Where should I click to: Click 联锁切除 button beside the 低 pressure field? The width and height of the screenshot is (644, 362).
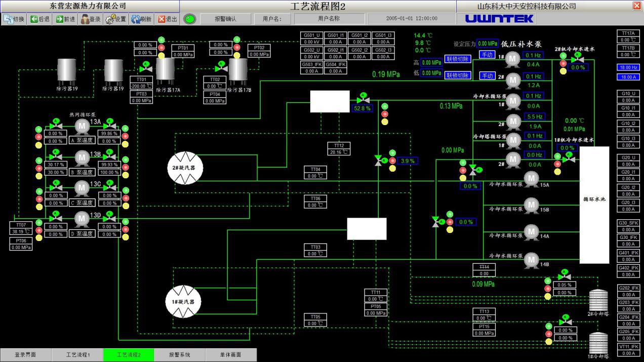pyautogui.click(x=458, y=75)
